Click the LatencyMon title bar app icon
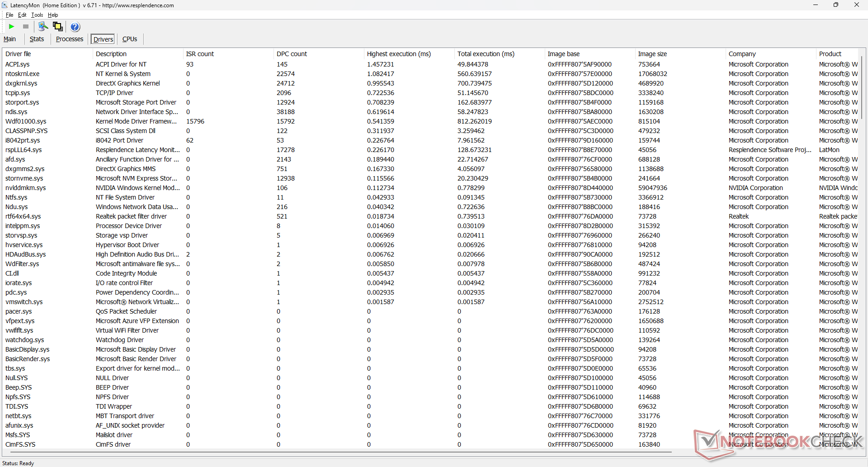Image resolution: width=868 pixels, height=467 pixels. click(5, 5)
